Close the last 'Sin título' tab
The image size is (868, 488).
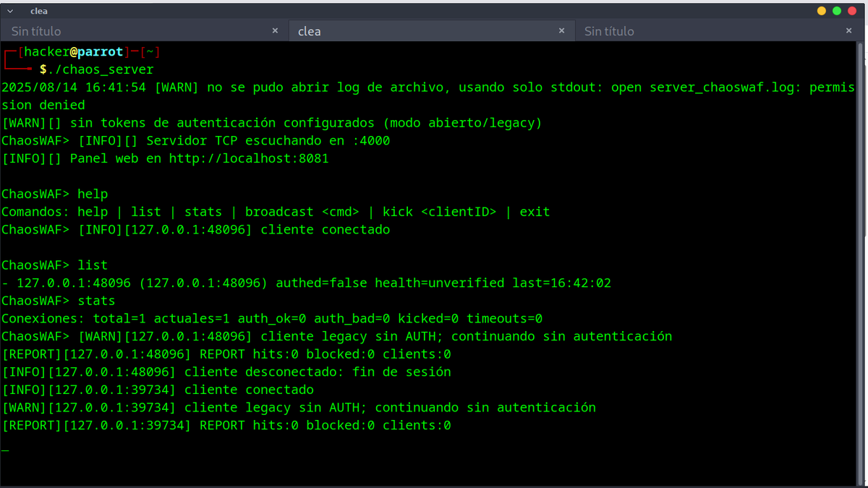coord(849,31)
